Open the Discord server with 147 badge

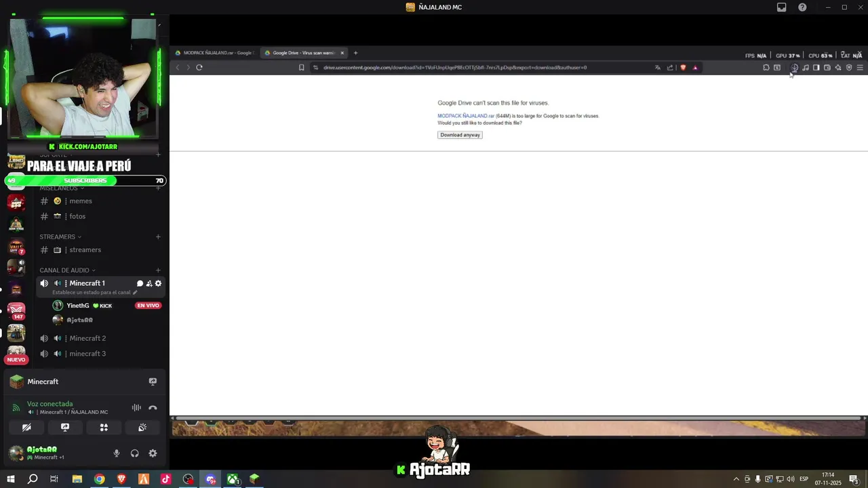click(16, 310)
